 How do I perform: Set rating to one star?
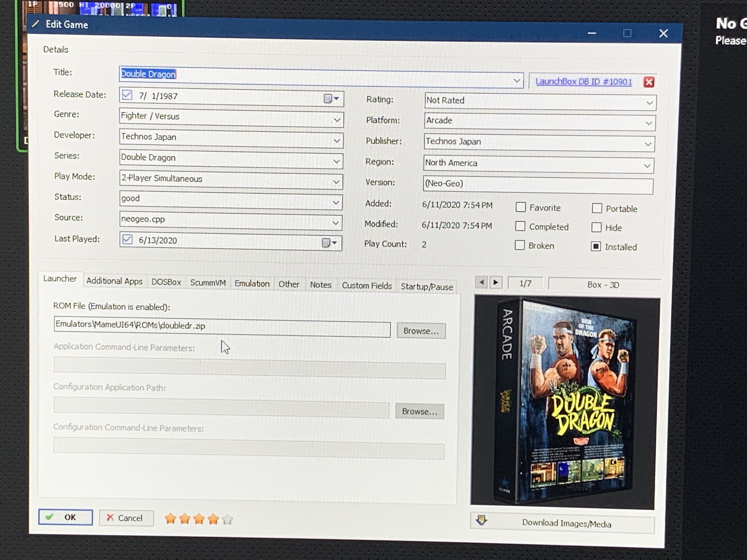coord(171,519)
